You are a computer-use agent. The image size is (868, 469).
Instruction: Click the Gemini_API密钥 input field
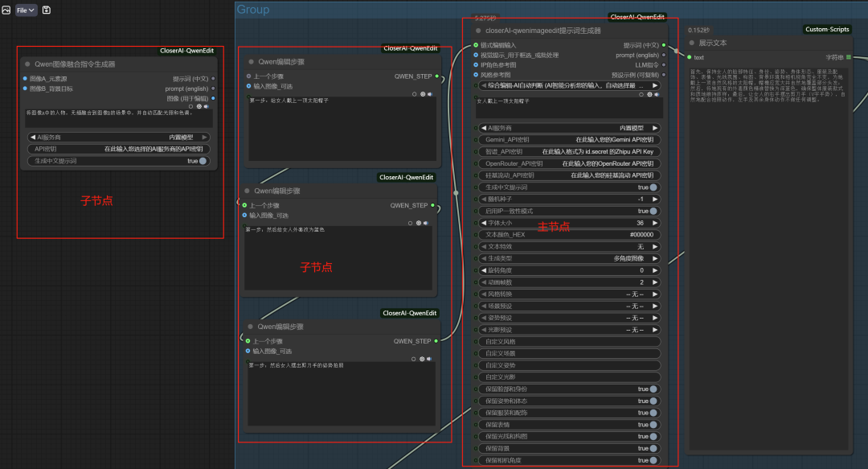tap(569, 140)
